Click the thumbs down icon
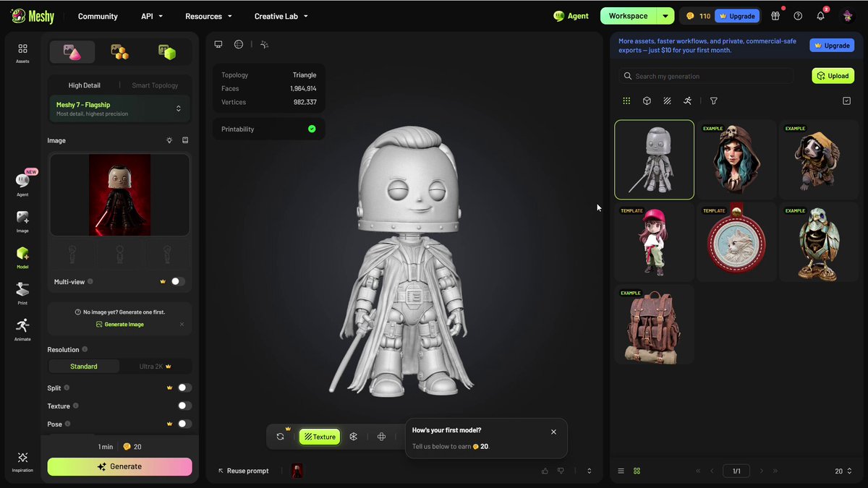This screenshot has height=488, width=868. click(x=561, y=471)
